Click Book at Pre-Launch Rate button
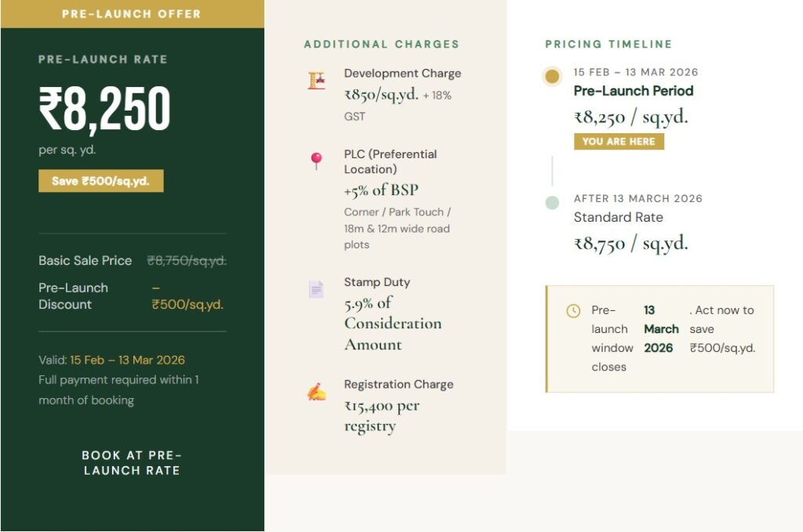Image resolution: width=803 pixels, height=532 pixels. coord(132,463)
